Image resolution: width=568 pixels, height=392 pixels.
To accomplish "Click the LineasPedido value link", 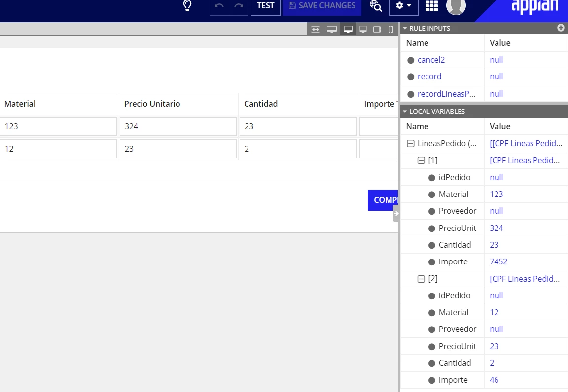I will [526, 144].
